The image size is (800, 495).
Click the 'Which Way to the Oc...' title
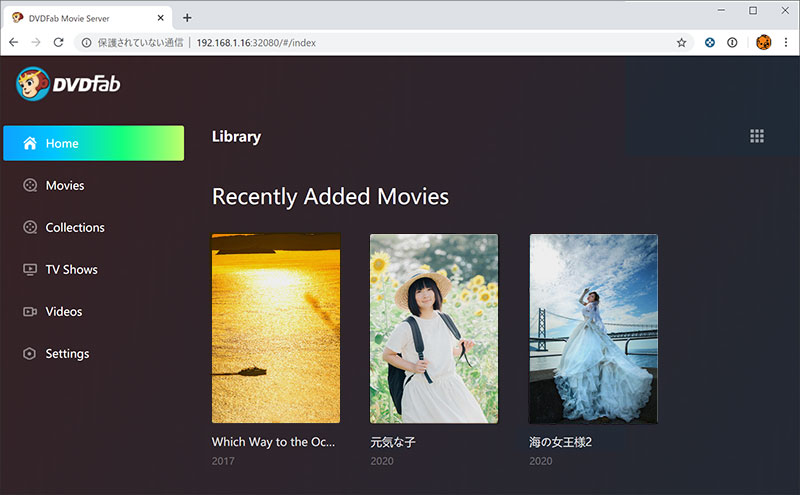pos(273,442)
